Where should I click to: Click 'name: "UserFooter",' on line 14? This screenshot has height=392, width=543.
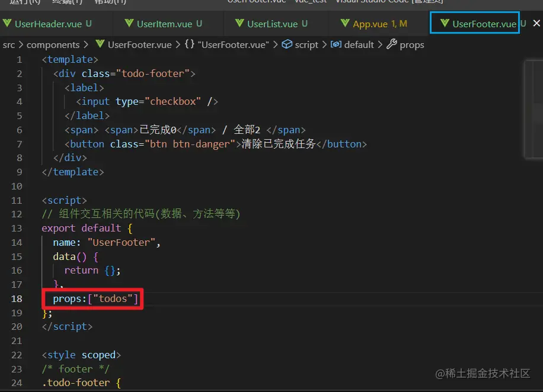point(107,243)
